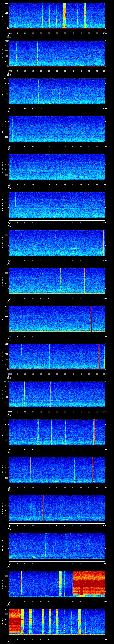Click the '5:16:00' start time label
Image resolution: width=114 pixels, height=644 pixels.
[9, 33]
